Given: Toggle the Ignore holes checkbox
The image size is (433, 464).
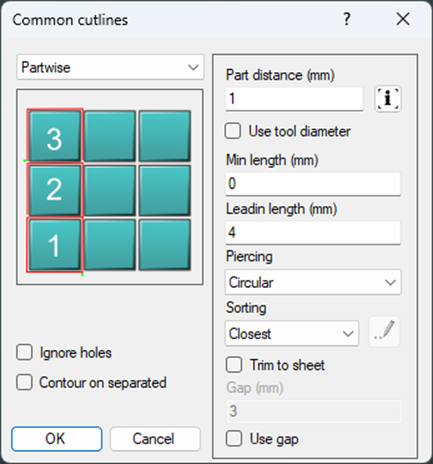Looking at the screenshot, I should [24, 353].
